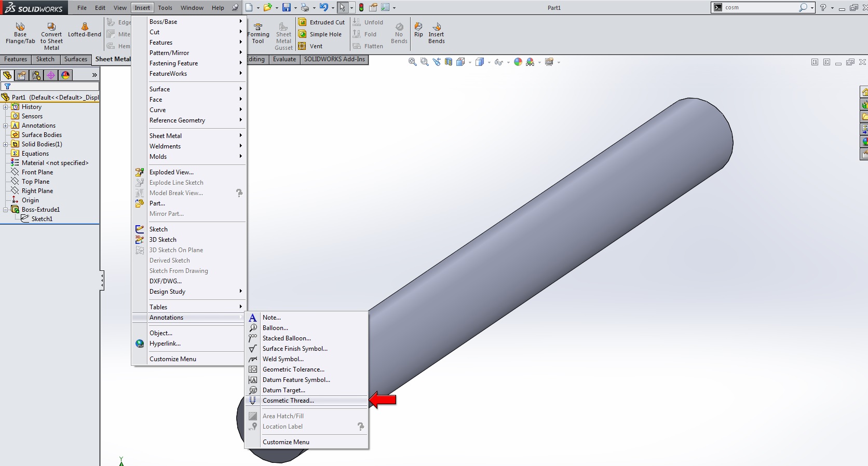The width and height of the screenshot is (868, 466).
Task: Click the Extruded Cut icon
Action: pyautogui.click(x=303, y=22)
